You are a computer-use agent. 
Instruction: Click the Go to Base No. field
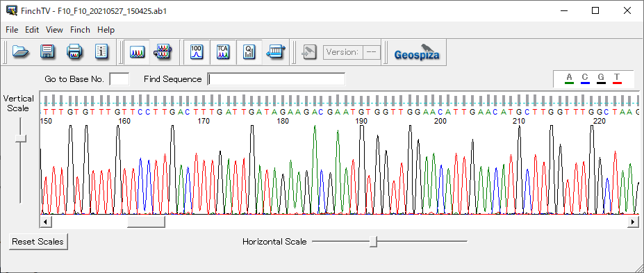coord(119,79)
